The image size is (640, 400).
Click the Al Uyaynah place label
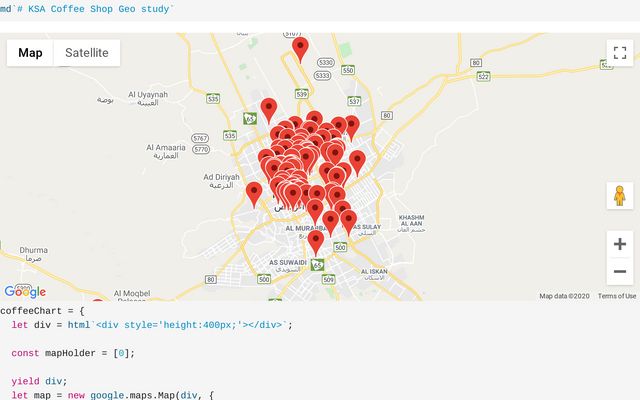(147, 97)
